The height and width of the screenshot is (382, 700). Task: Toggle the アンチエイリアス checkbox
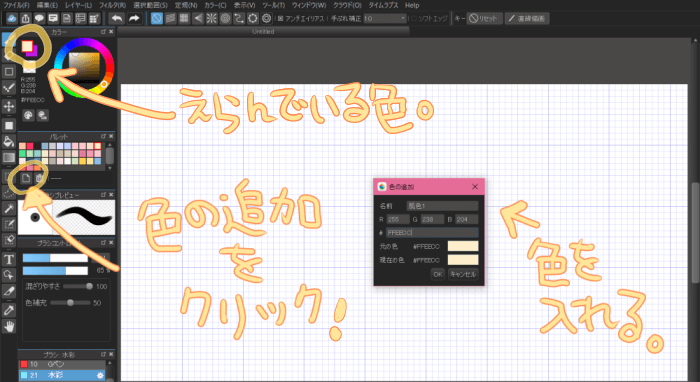(x=280, y=19)
